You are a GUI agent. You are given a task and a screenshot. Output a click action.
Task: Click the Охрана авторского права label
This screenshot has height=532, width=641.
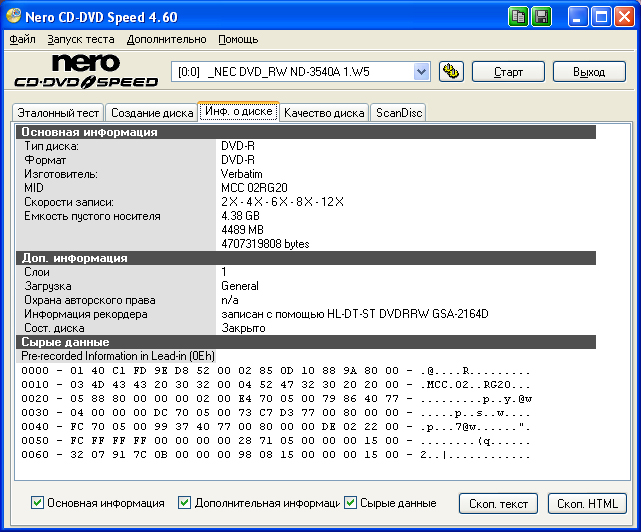click(x=90, y=300)
